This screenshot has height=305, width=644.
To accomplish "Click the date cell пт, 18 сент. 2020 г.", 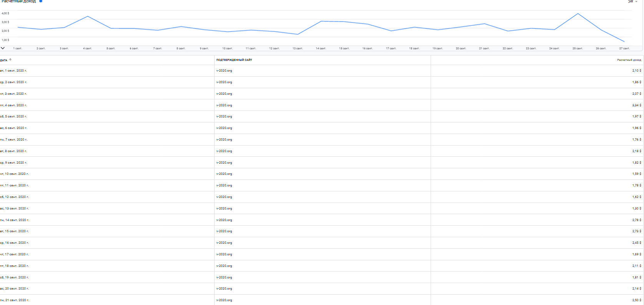I will [14, 266].
